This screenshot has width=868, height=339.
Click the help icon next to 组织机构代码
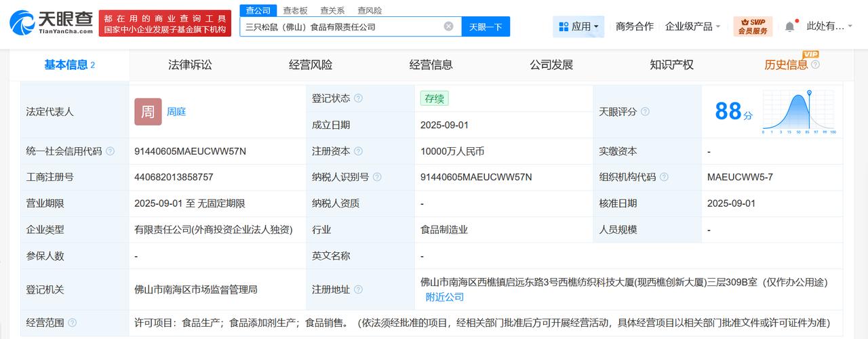point(664,178)
